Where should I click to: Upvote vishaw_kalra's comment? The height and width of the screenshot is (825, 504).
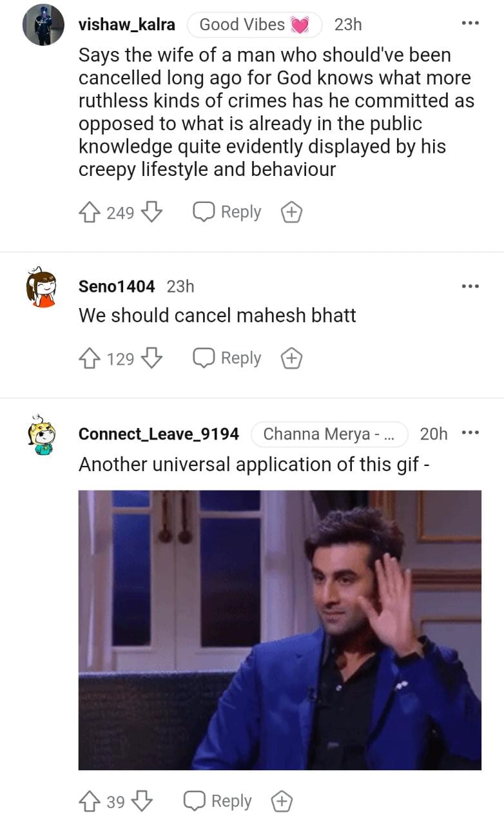click(88, 212)
